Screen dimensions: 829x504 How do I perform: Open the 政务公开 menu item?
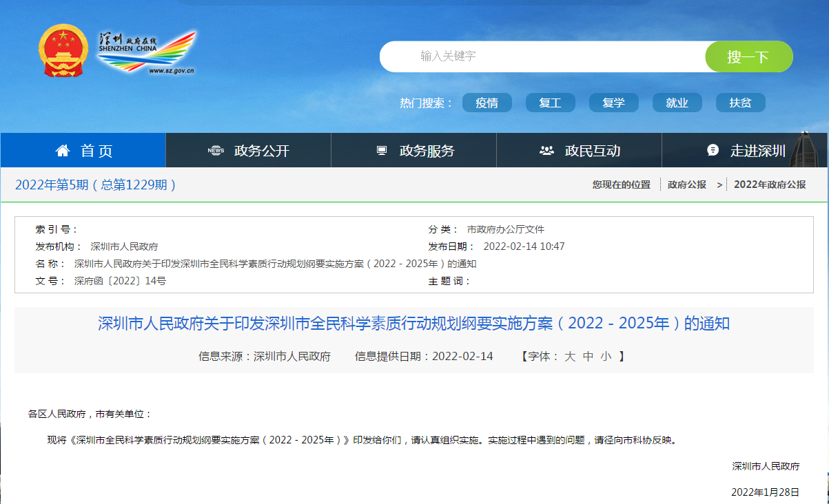(262, 151)
